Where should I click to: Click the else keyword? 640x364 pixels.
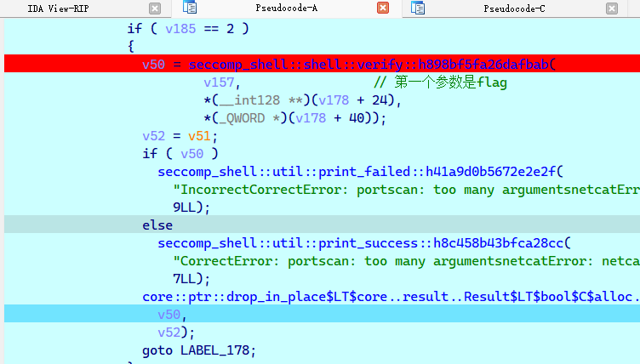(157, 225)
